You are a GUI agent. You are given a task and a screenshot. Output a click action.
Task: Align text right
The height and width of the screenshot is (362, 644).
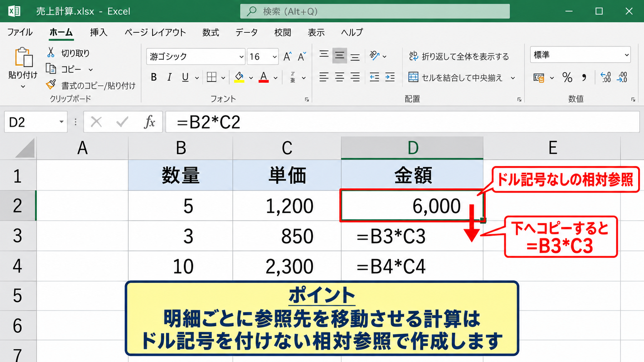[x=355, y=77]
